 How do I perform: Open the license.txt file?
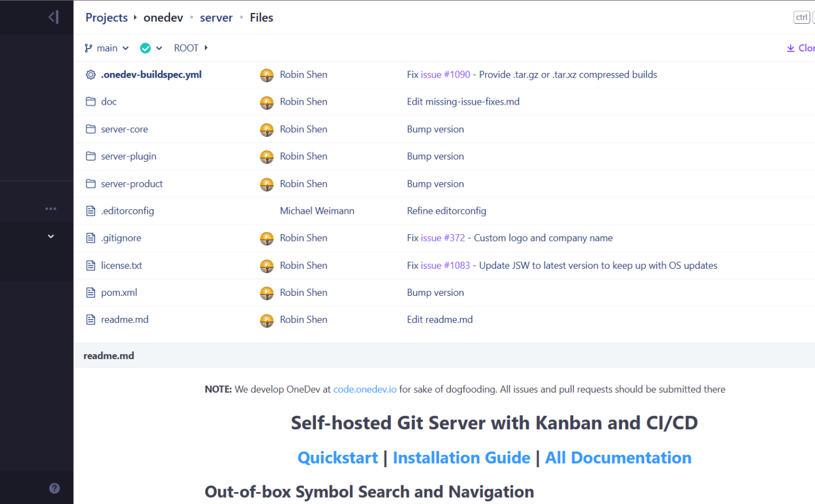(x=122, y=265)
